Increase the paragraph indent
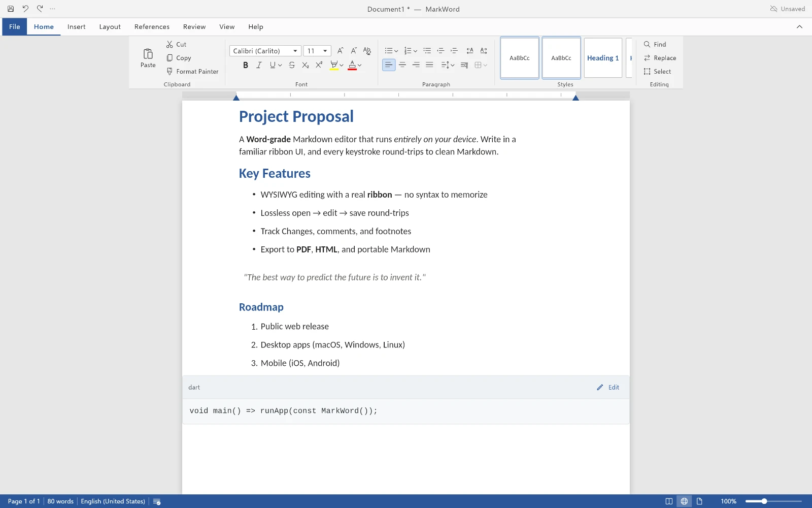This screenshot has height=508, width=812. (x=454, y=51)
